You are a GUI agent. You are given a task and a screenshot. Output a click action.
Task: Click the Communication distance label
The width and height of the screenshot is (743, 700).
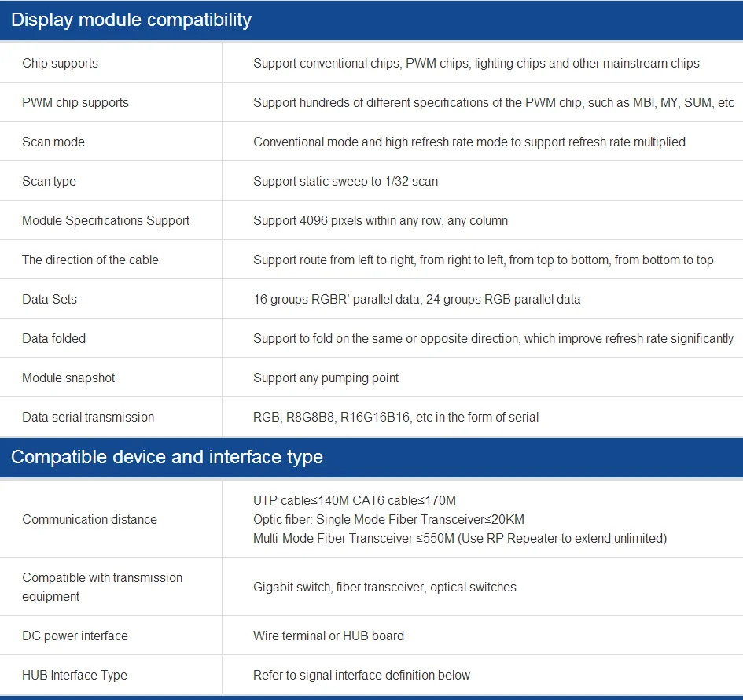(x=90, y=519)
